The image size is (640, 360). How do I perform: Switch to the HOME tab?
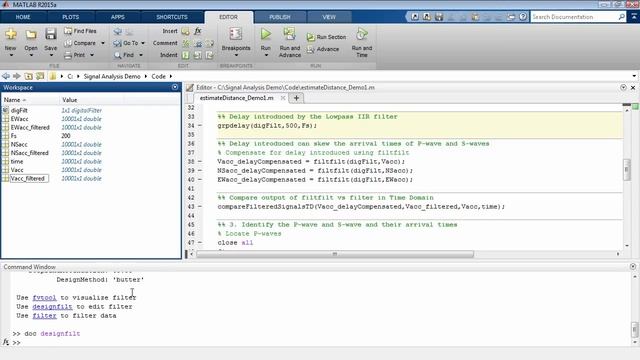coord(23,17)
